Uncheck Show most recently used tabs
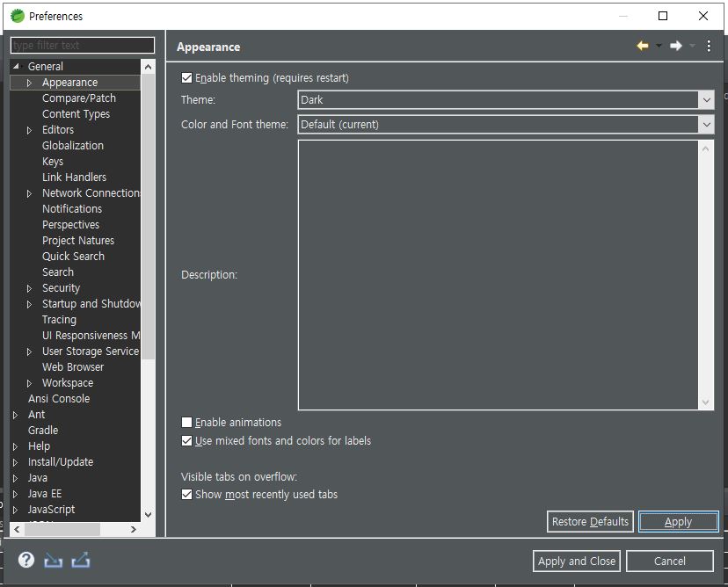 pyautogui.click(x=186, y=495)
